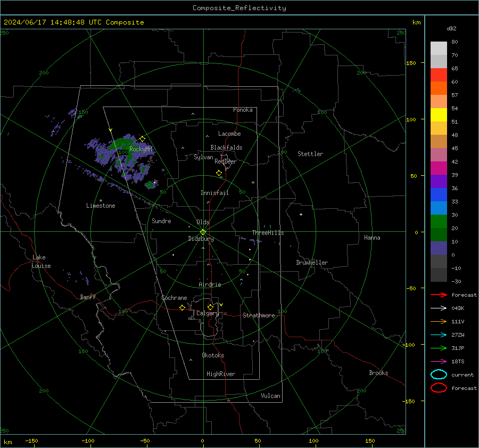This screenshot has height=448, width=479.
Task: Click the Blackfalds town label
Action: (x=226, y=148)
